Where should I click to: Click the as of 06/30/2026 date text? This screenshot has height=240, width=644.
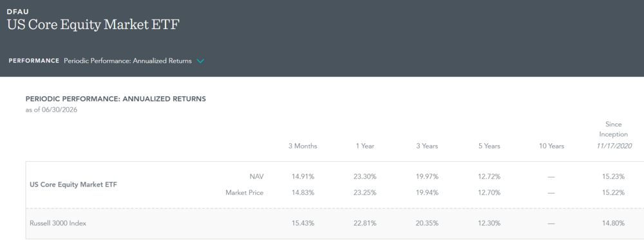[52, 110]
